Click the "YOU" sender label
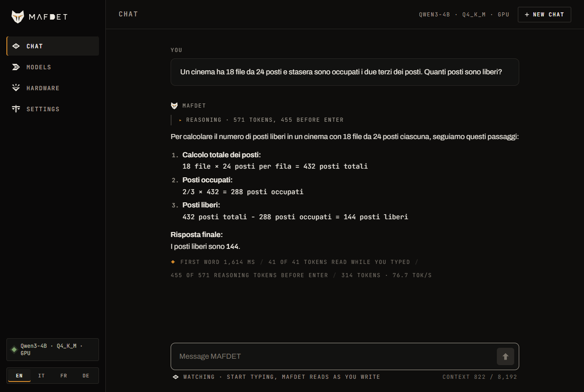 [x=177, y=50]
